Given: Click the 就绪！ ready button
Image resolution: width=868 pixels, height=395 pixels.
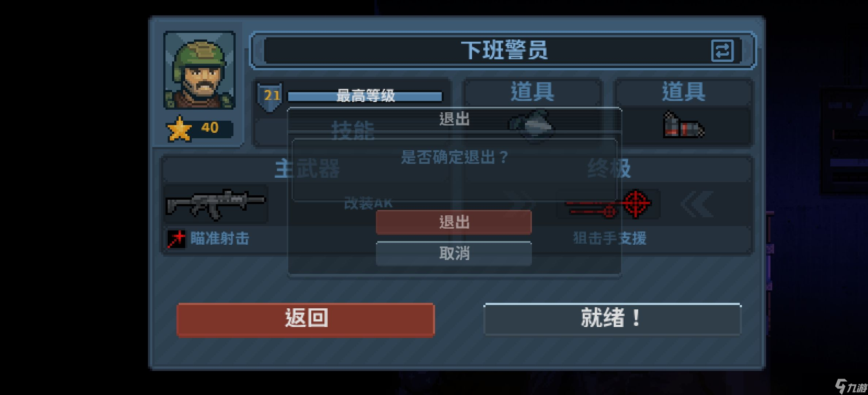Looking at the screenshot, I should click(612, 319).
